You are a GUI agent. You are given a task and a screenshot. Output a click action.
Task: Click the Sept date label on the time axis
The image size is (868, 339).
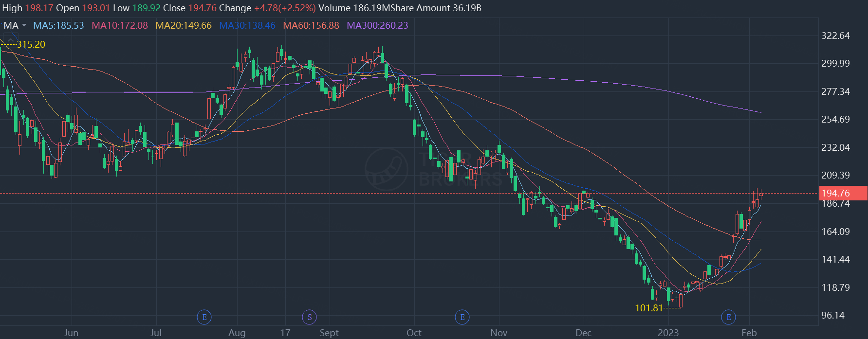[329, 333]
